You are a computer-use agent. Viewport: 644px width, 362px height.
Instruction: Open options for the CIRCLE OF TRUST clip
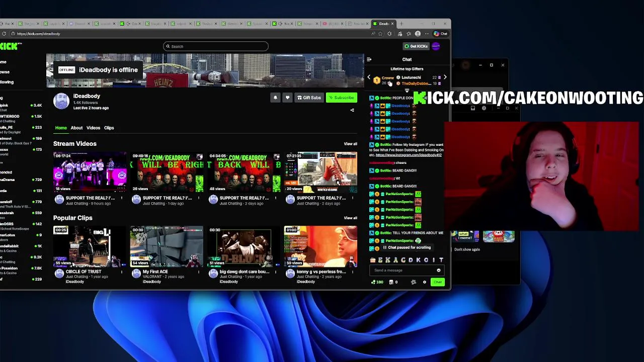121,272
